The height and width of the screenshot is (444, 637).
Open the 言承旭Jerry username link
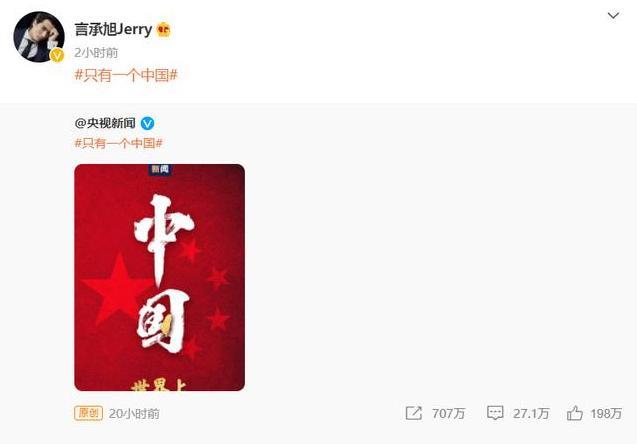[x=113, y=29]
